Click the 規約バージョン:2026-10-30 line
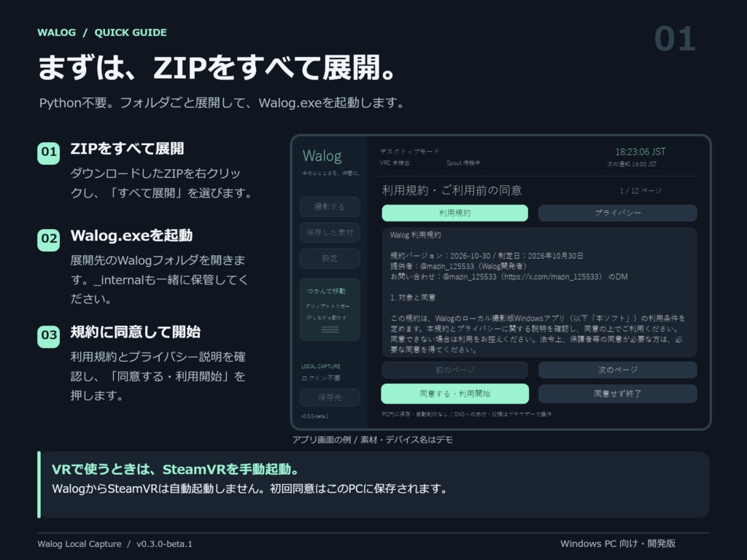The height and width of the screenshot is (560, 747). [487, 256]
